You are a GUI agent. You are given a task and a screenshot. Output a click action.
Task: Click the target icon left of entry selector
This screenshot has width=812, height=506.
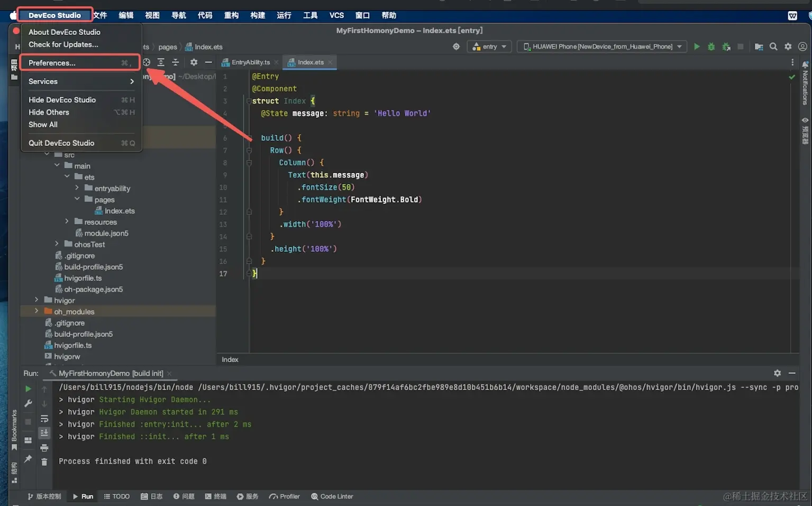tap(456, 47)
